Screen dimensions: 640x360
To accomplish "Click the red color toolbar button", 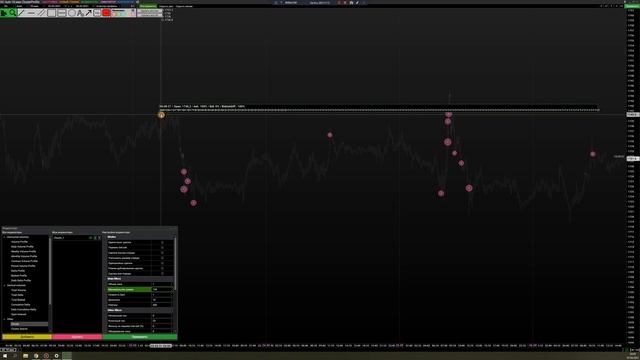I will coord(106,13).
